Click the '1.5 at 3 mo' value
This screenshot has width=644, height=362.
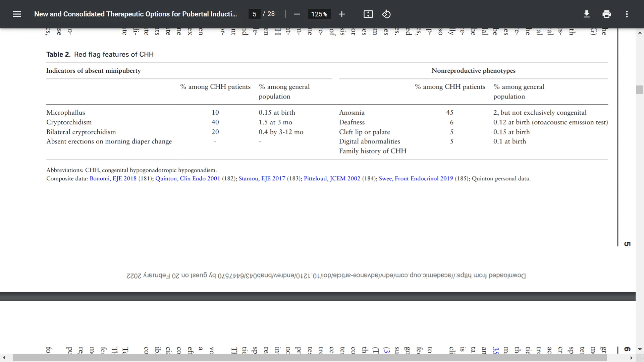[x=275, y=122]
